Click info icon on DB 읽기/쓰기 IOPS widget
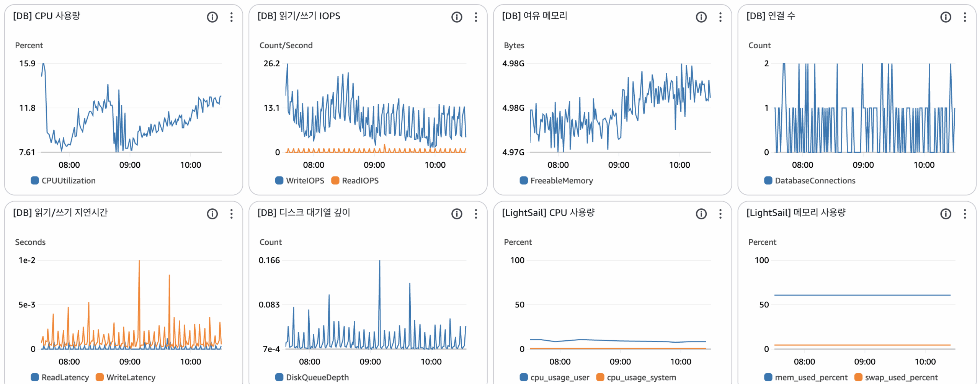The image size is (980, 384). point(456,17)
